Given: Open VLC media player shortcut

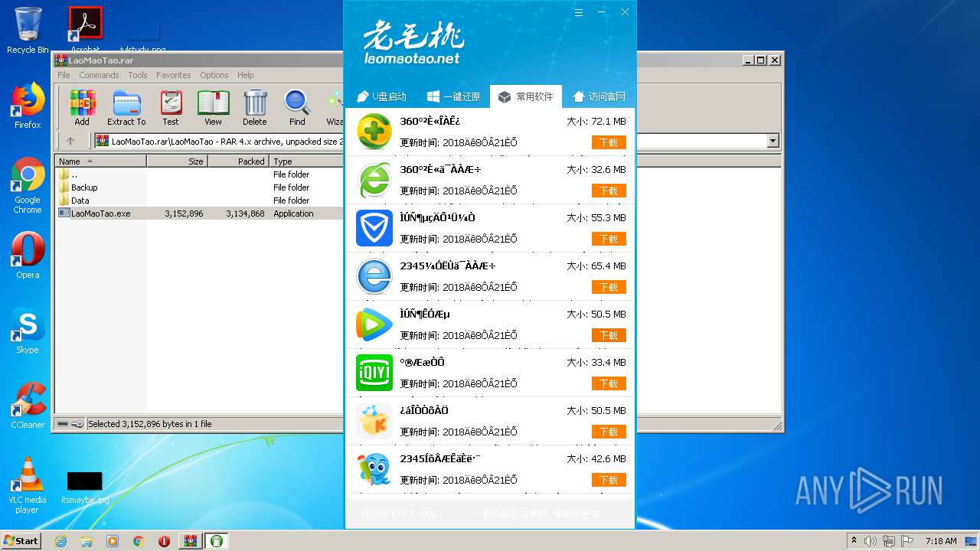Looking at the screenshot, I should 28,485.
